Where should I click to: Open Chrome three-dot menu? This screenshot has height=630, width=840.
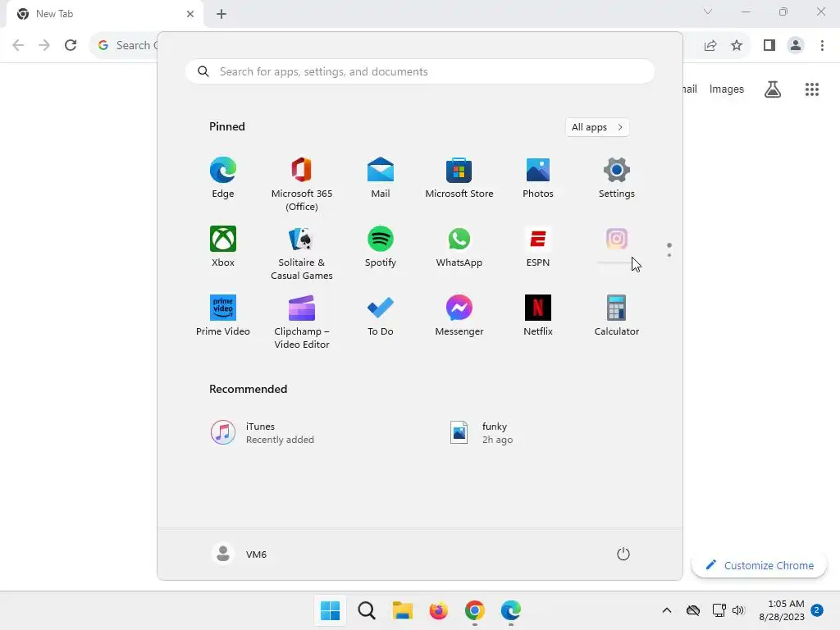point(822,46)
